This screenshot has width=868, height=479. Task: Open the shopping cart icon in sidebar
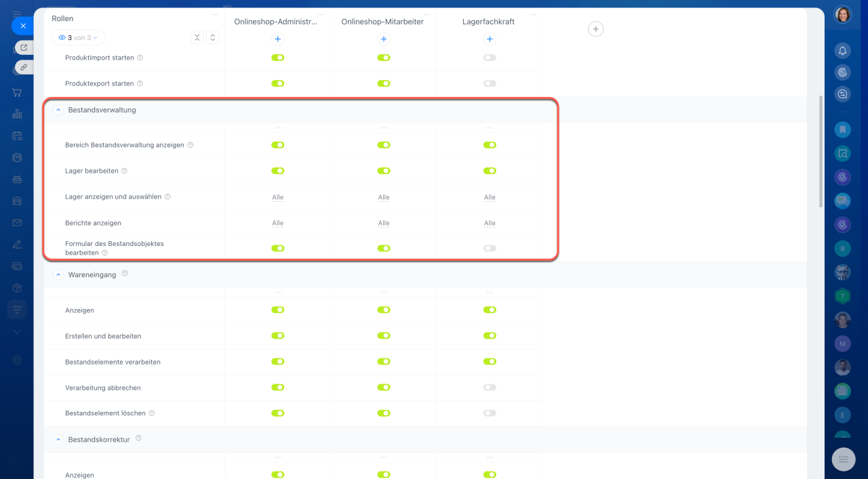(17, 93)
